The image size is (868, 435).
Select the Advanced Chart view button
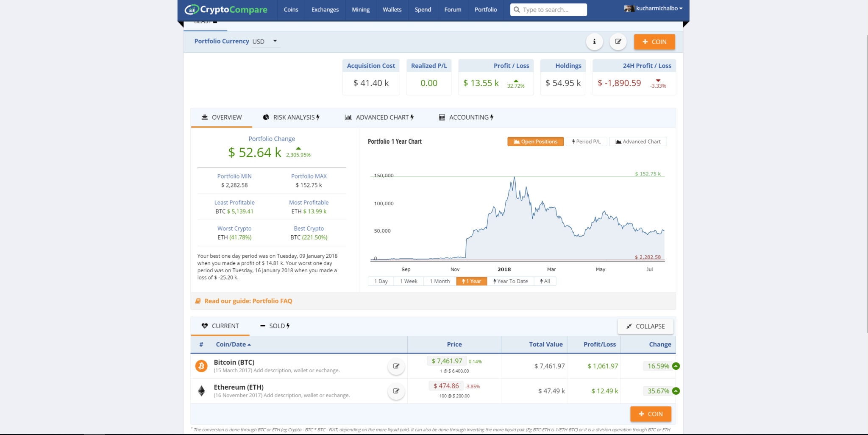point(638,142)
